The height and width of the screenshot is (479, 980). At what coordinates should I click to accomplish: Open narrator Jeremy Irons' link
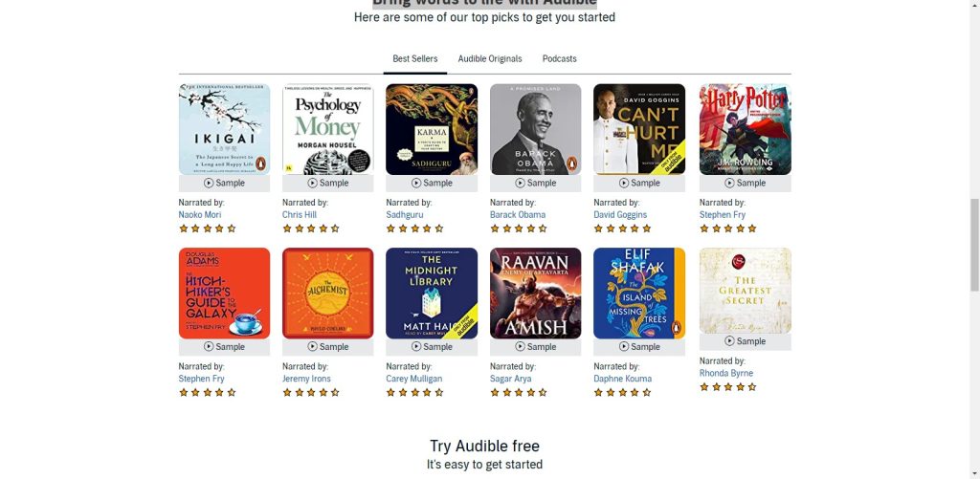tap(306, 379)
